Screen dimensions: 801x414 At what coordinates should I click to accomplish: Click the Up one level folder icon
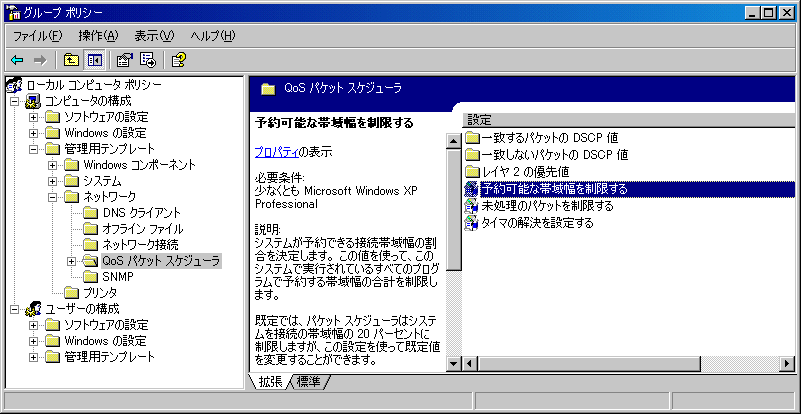[x=70, y=61]
